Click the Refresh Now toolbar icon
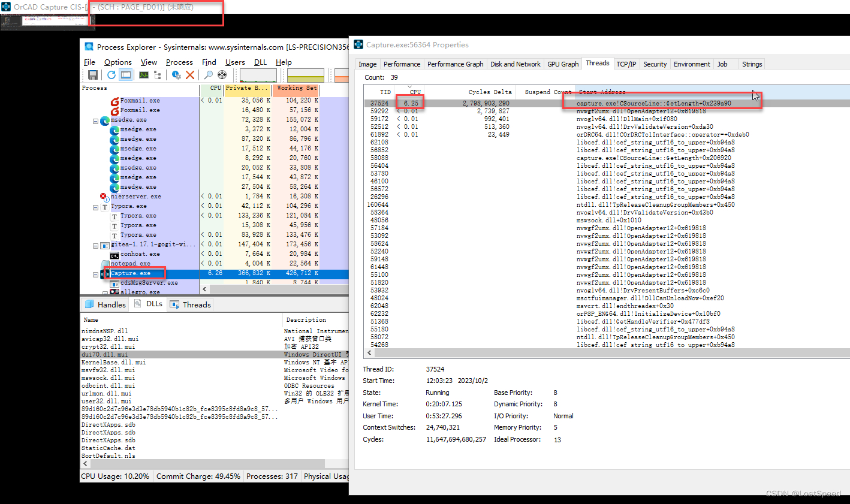Viewport: 850px width, 504px height. pos(111,75)
